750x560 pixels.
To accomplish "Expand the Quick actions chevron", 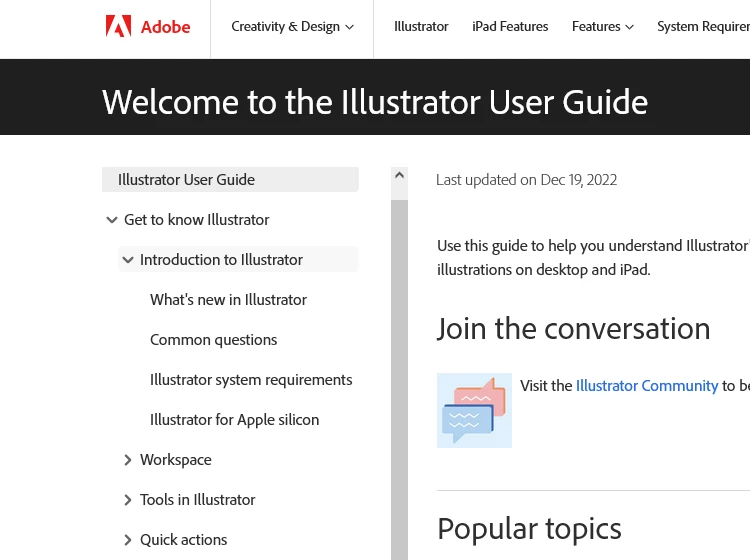I will [128, 540].
